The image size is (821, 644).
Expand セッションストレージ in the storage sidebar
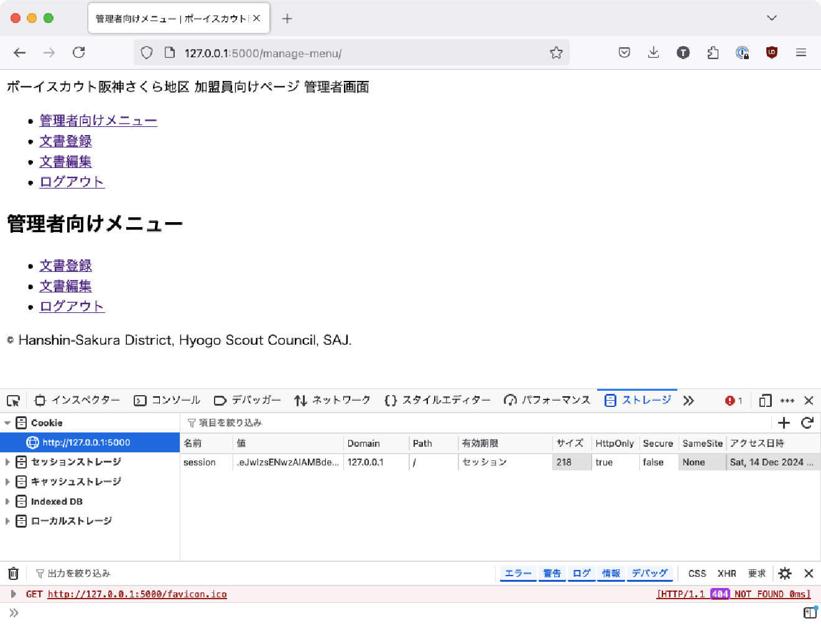[7, 462]
